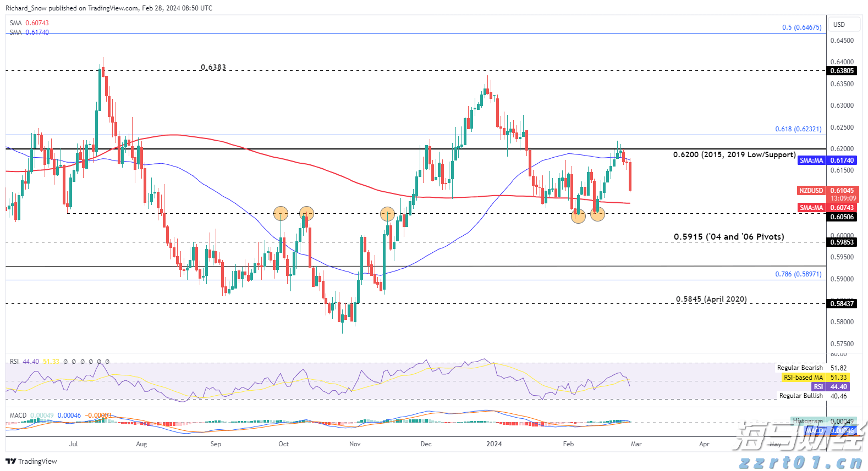Expand the MACD indicator legend
This screenshot has width=868, height=471.
tap(18, 415)
